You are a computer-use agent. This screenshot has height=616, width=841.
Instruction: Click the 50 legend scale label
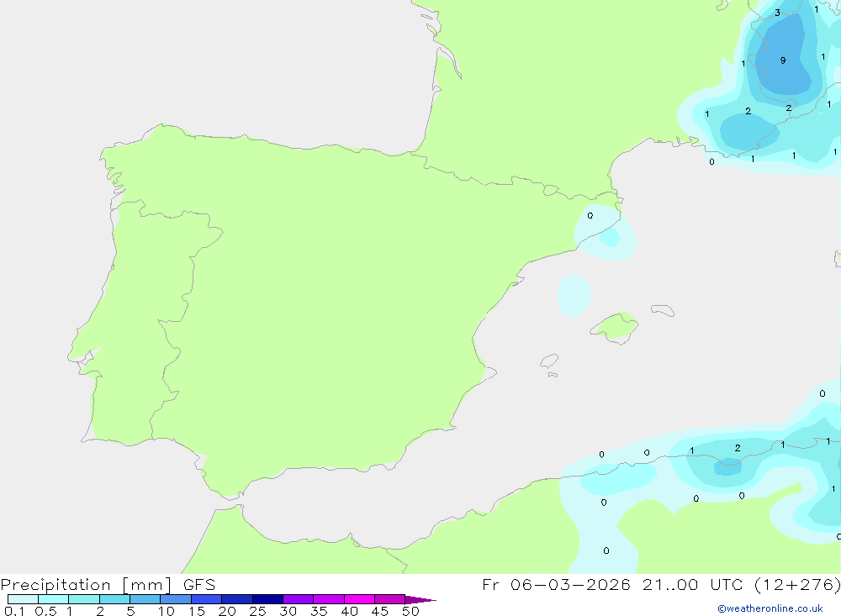point(410,611)
